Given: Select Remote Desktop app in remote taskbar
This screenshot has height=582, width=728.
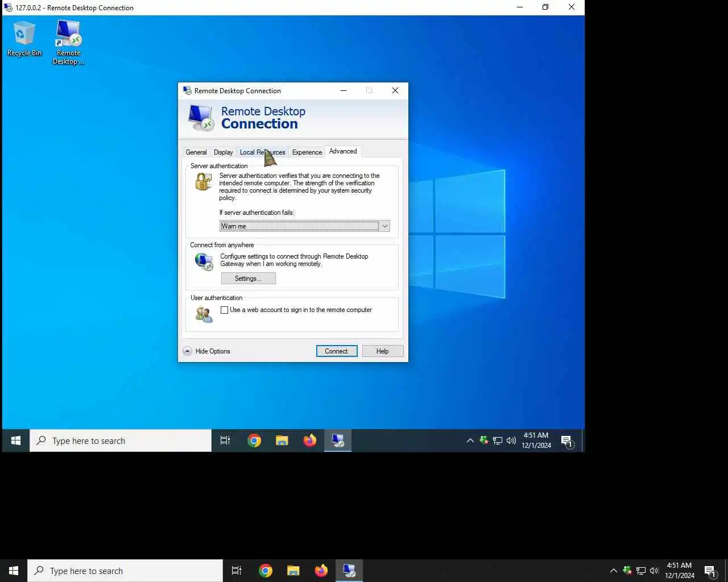Looking at the screenshot, I should [338, 440].
